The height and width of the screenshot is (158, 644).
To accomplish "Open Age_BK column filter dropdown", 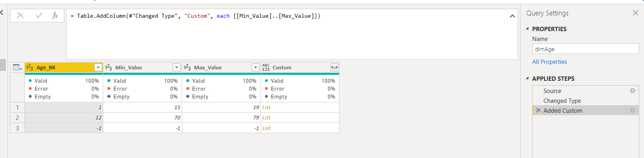I will (x=98, y=67).
